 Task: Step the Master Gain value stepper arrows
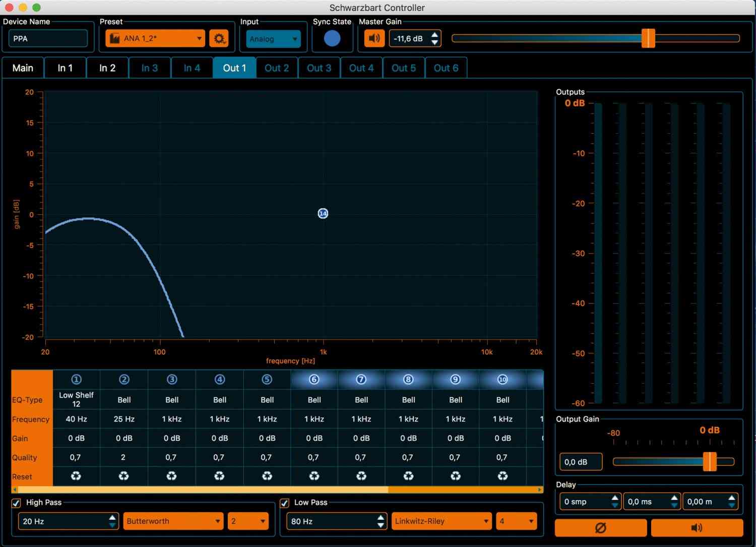[434, 38]
